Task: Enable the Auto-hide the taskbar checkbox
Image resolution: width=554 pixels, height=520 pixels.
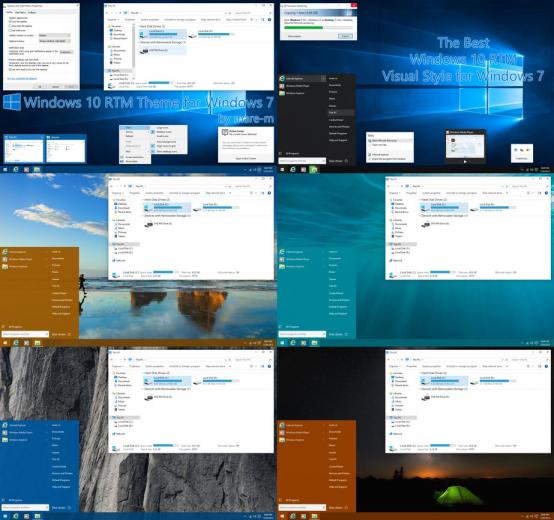Action: (10, 26)
